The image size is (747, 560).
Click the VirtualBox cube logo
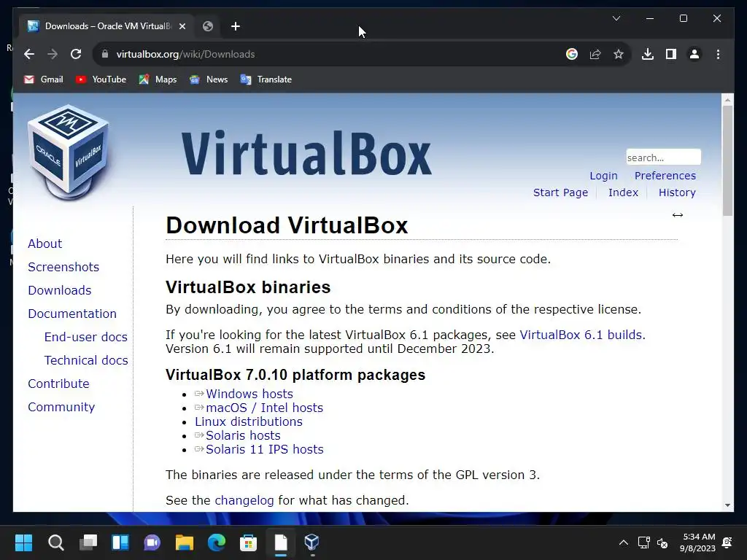point(69,152)
